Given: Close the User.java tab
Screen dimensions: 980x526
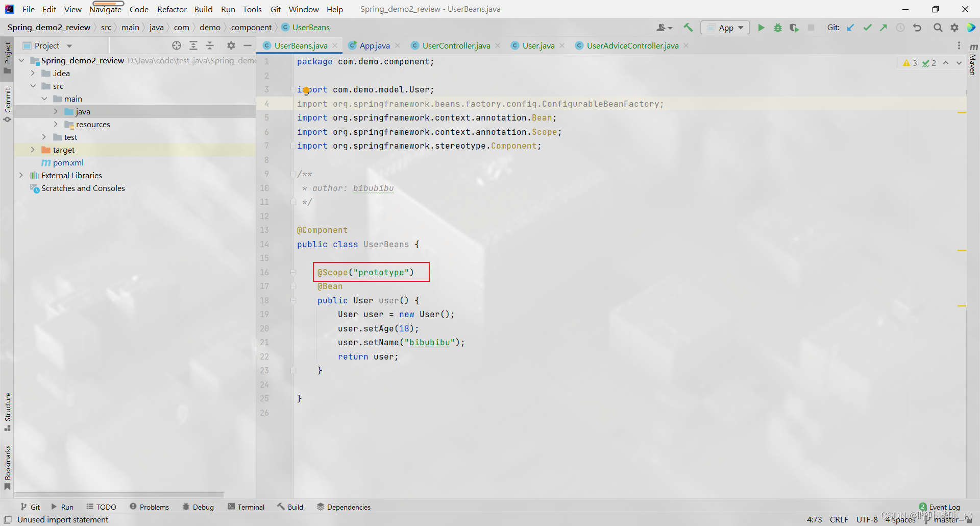Looking at the screenshot, I should tap(562, 45).
